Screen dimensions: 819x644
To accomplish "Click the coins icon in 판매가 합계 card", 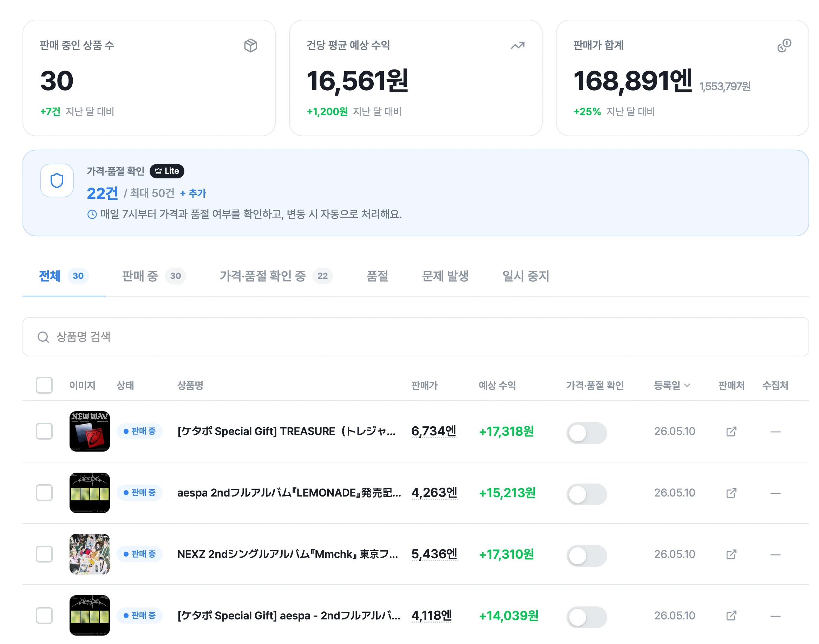I will (x=784, y=46).
